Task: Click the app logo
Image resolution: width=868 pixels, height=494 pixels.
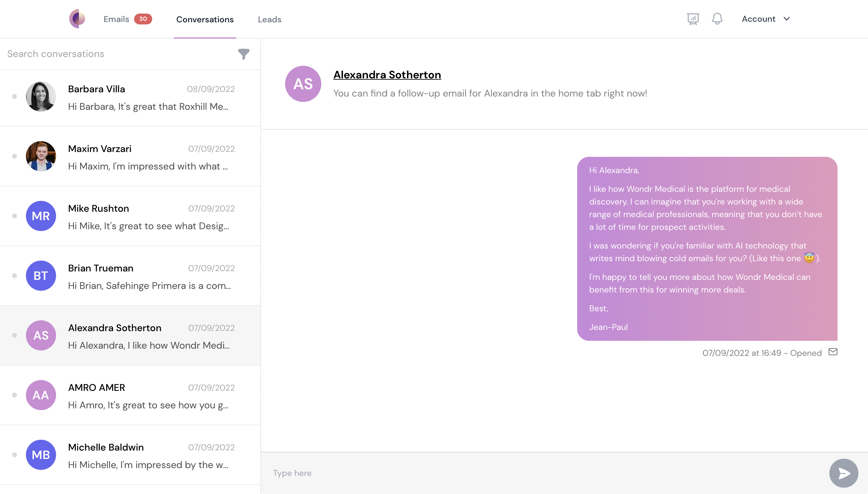Action: [x=77, y=19]
